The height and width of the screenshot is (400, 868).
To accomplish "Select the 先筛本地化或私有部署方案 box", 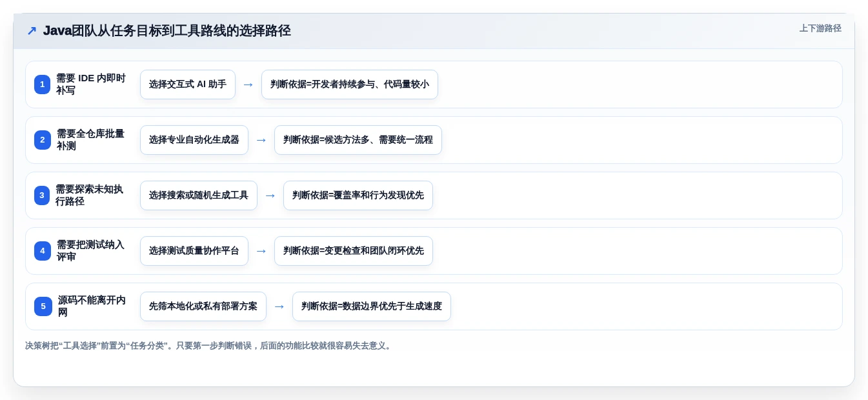I will (203, 306).
